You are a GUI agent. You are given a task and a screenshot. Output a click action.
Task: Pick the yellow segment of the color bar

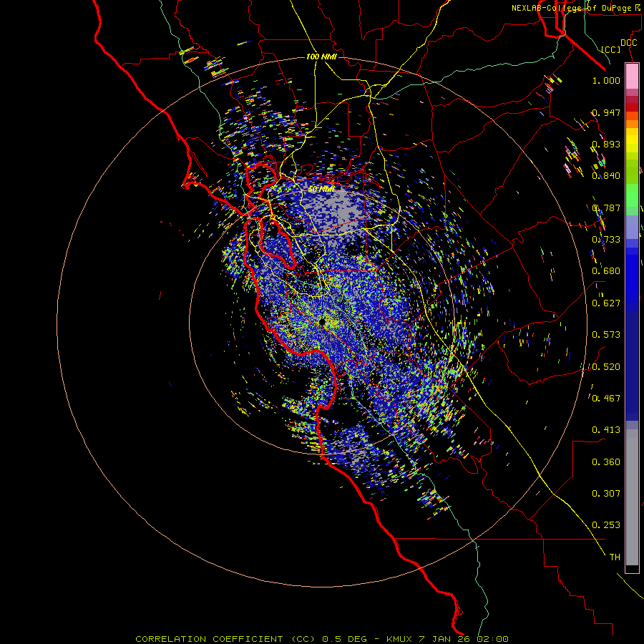click(632, 141)
